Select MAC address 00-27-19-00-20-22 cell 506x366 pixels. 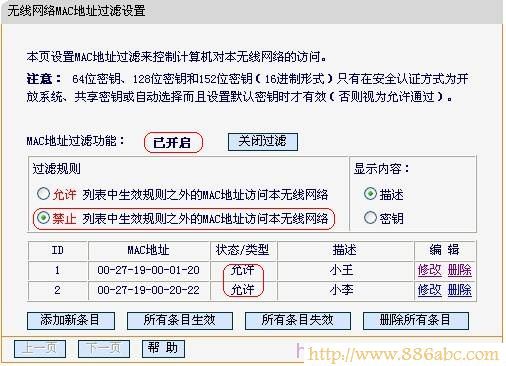[x=149, y=290]
